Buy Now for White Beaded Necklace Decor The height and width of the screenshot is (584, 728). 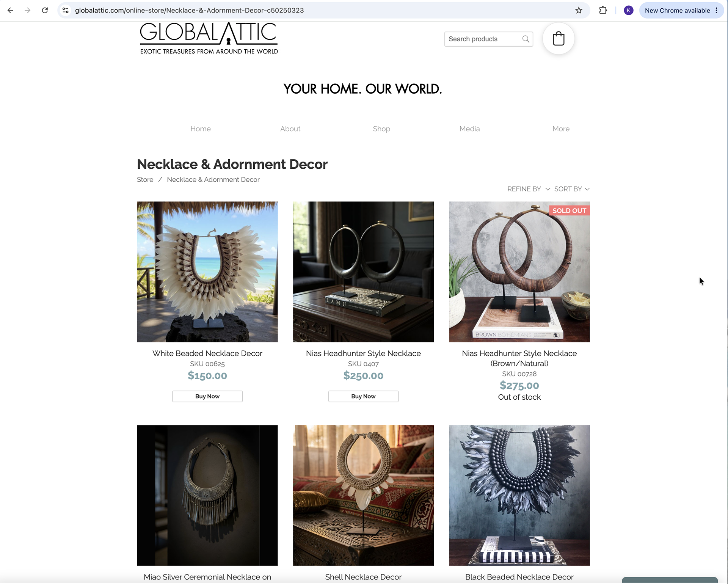[x=207, y=396]
